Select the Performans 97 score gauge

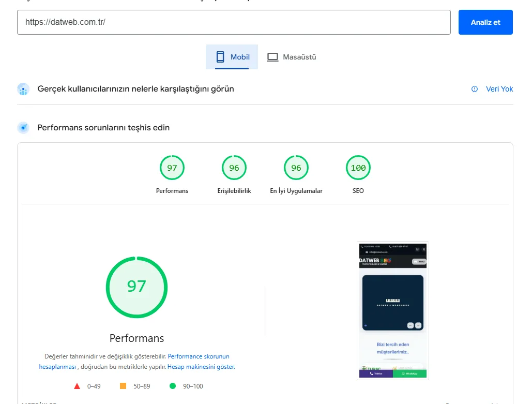coord(172,168)
